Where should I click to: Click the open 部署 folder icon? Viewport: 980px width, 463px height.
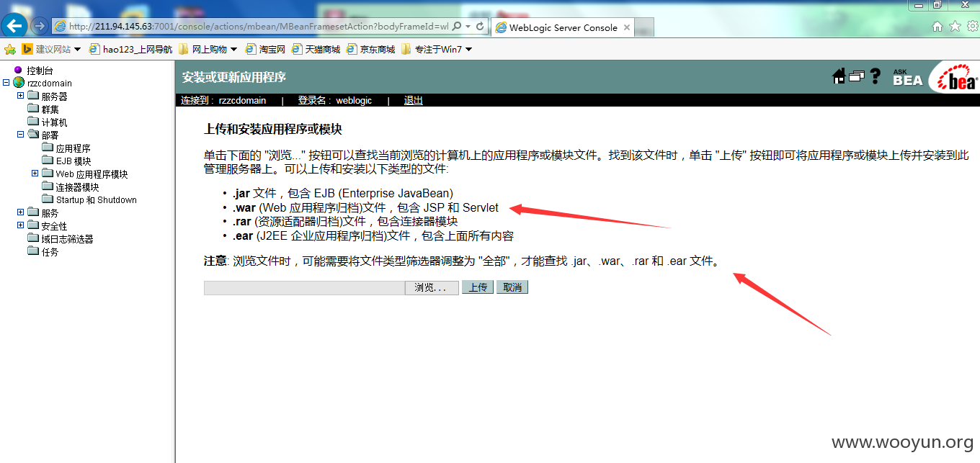pos(33,135)
